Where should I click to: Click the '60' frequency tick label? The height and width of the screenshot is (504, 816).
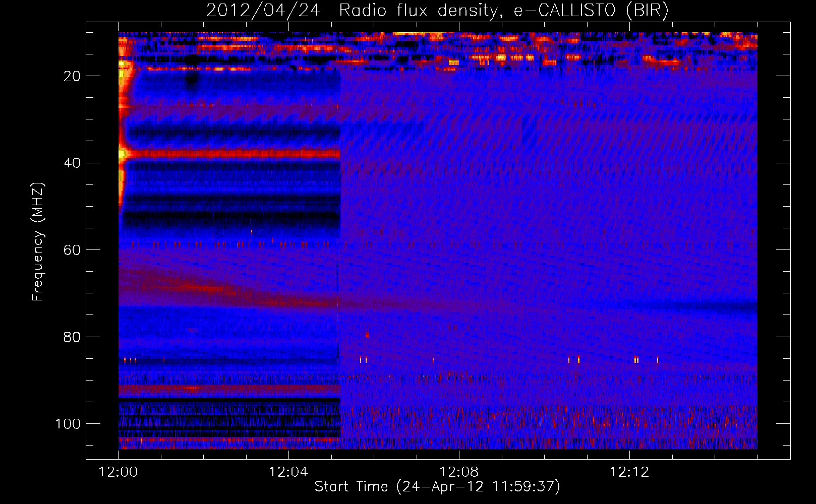[72, 250]
